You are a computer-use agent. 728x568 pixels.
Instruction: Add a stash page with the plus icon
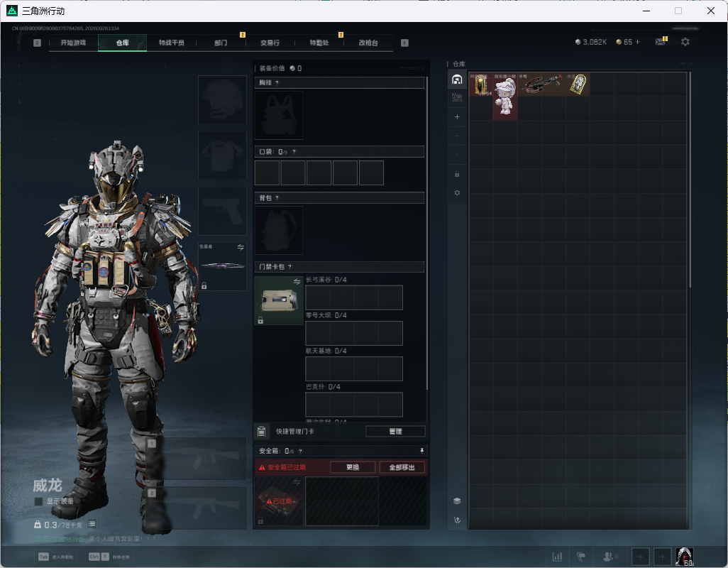[457, 116]
